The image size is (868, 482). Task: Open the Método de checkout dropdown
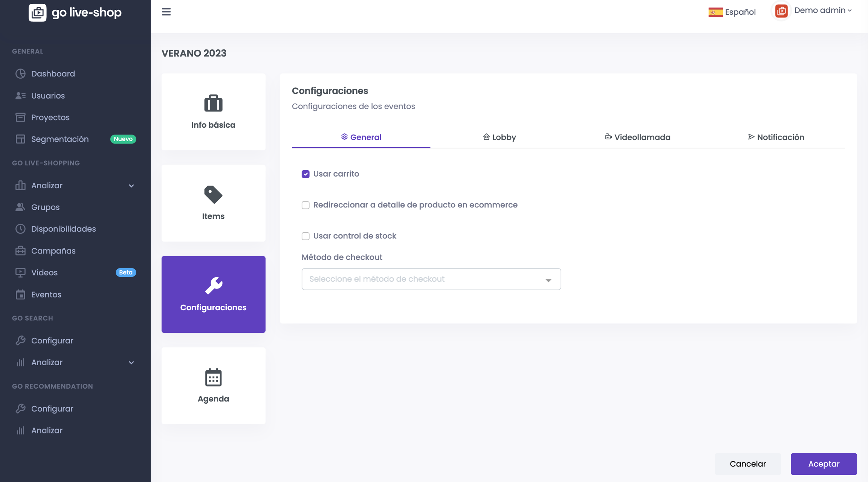(431, 279)
